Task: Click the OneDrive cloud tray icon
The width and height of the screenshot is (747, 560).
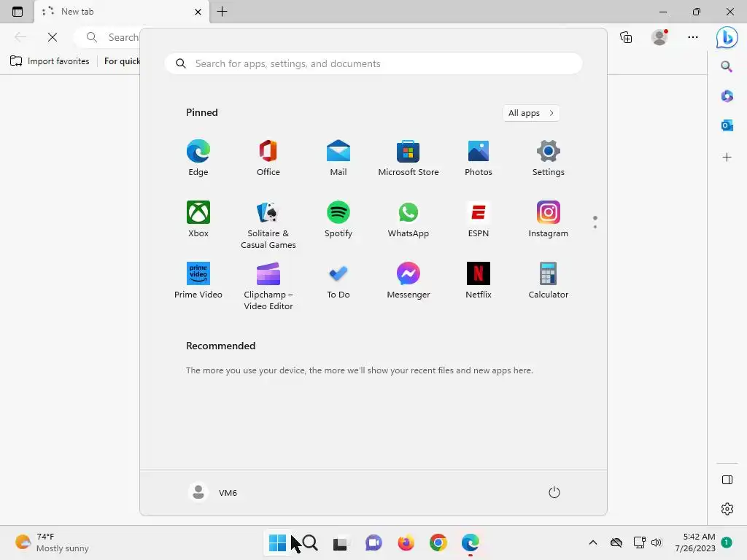Action: 616,542
